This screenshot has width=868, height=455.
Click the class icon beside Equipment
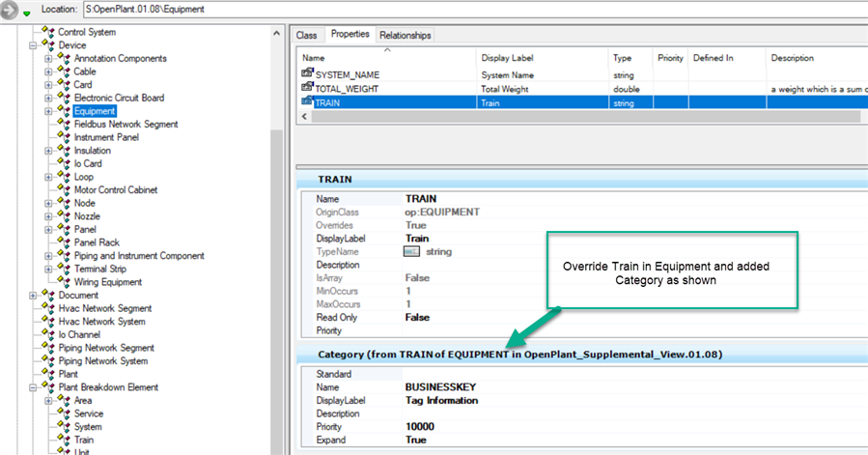coord(64,111)
